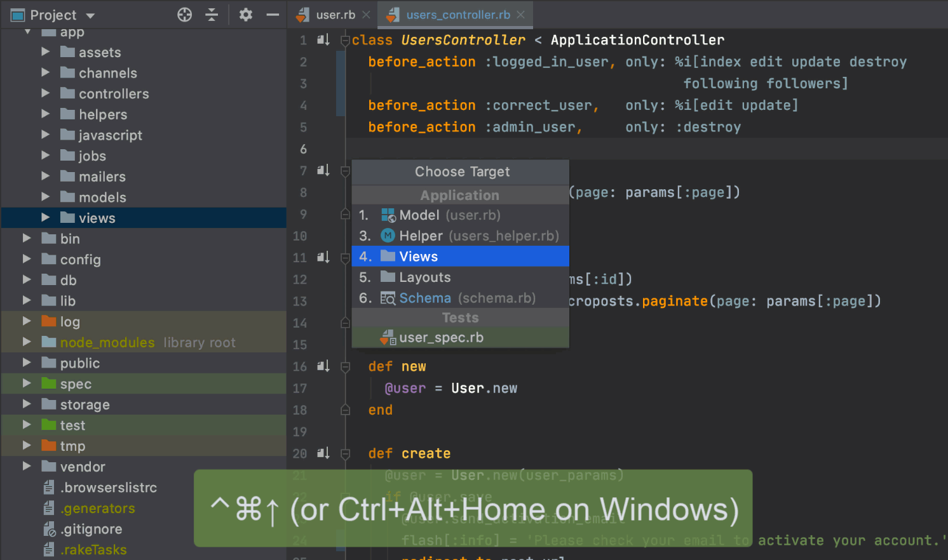Click gutter related-file icon on line 11
The height and width of the screenshot is (560, 948).
click(x=323, y=257)
